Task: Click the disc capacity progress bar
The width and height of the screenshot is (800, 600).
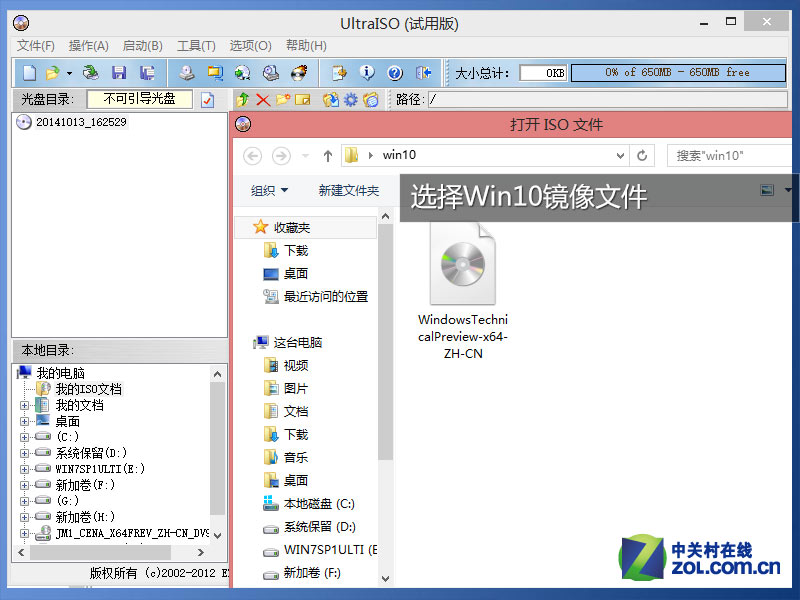Action: point(678,72)
